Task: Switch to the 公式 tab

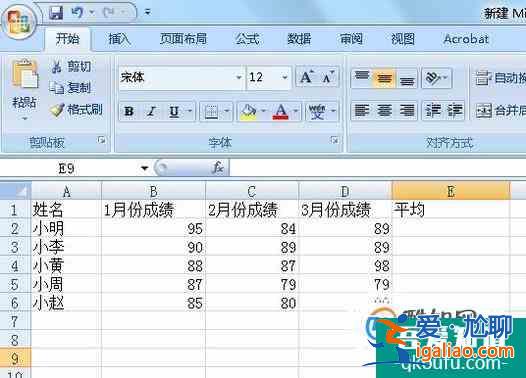Action: (x=247, y=39)
